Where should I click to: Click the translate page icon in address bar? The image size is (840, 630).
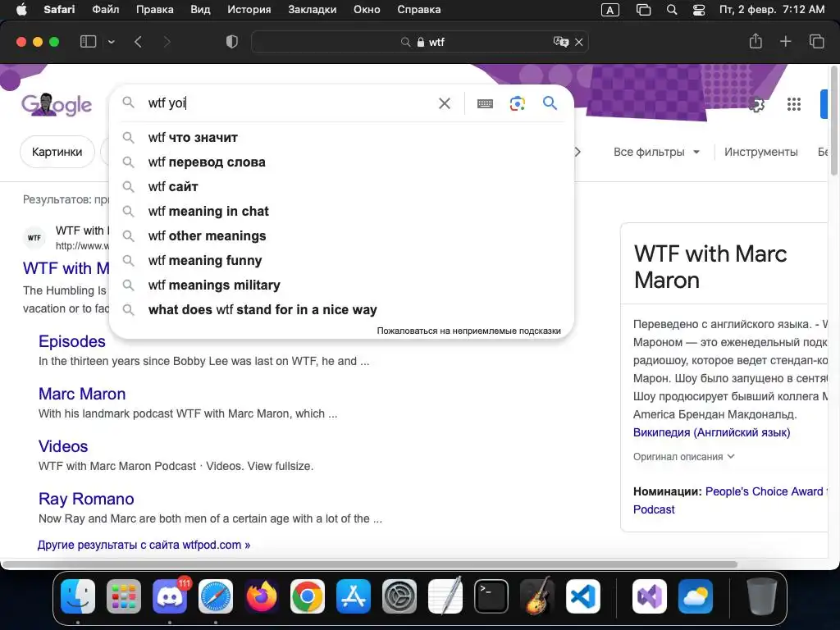[x=560, y=42]
